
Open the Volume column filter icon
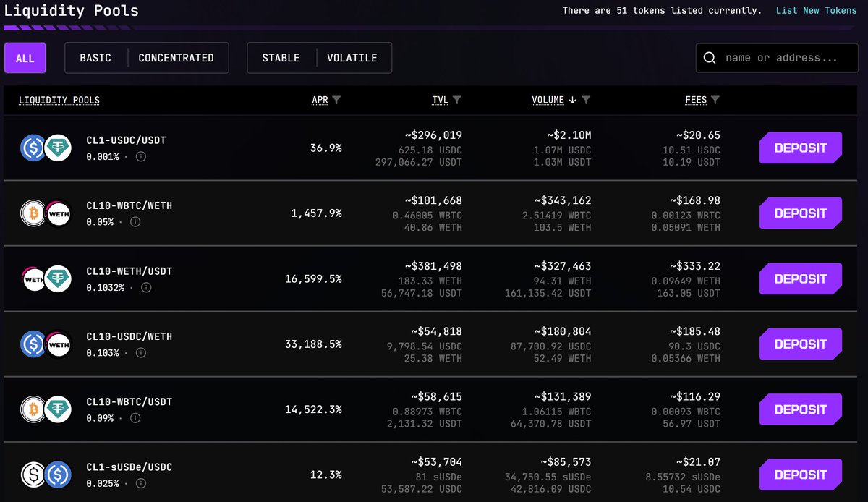click(x=586, y=100)
